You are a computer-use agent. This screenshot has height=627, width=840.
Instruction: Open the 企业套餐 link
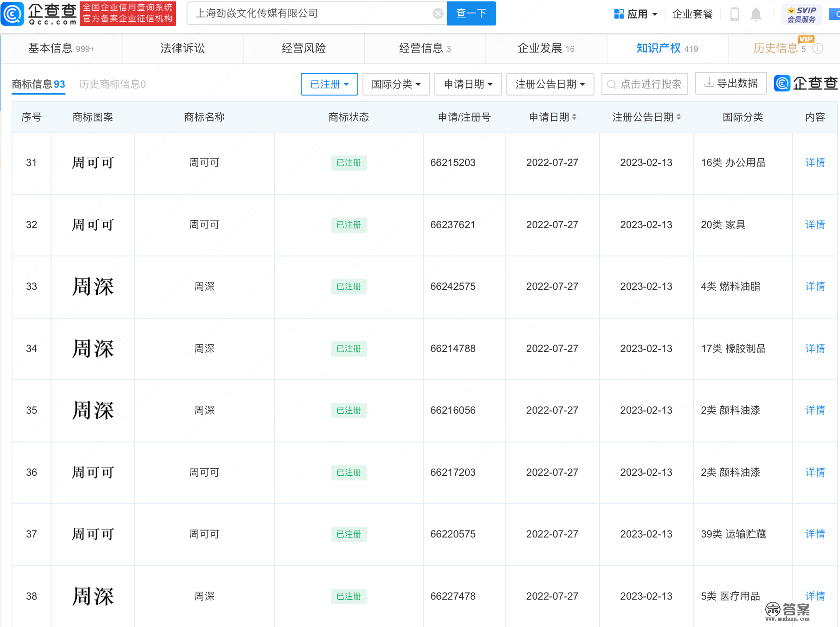pos(692,14)
